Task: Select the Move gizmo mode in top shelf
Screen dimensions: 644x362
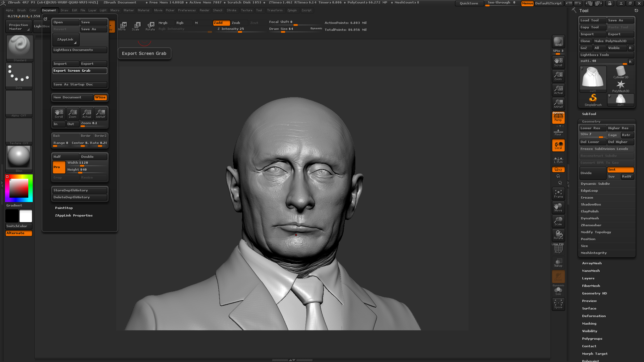Action: point(122,26)
